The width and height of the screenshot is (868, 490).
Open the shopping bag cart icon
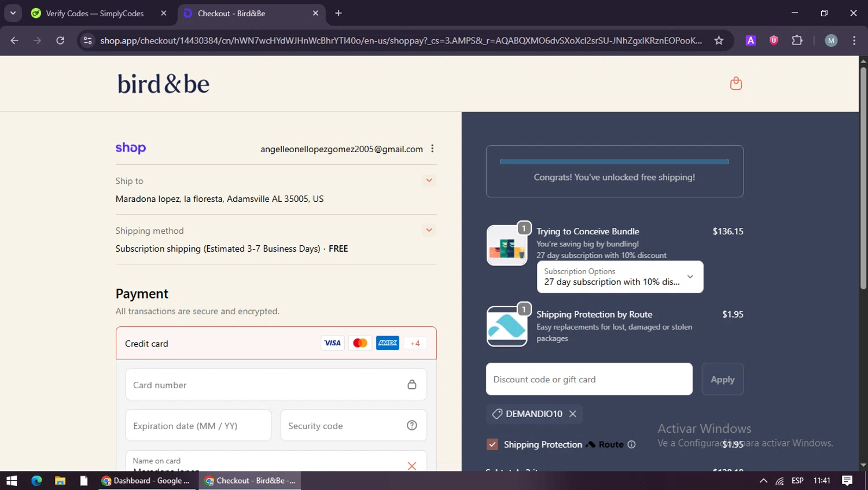(x=735, y=84)
